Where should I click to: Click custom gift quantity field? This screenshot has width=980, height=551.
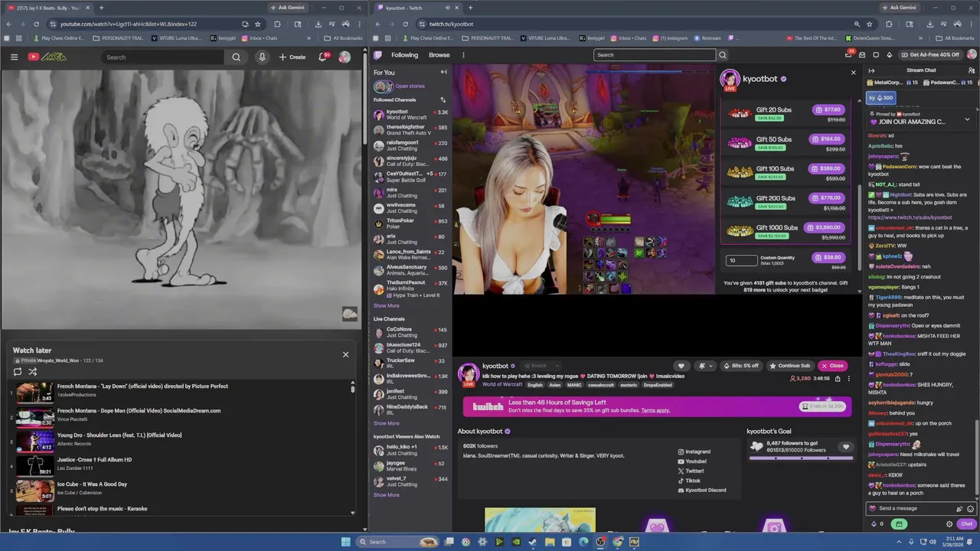(x=741, y=260)
